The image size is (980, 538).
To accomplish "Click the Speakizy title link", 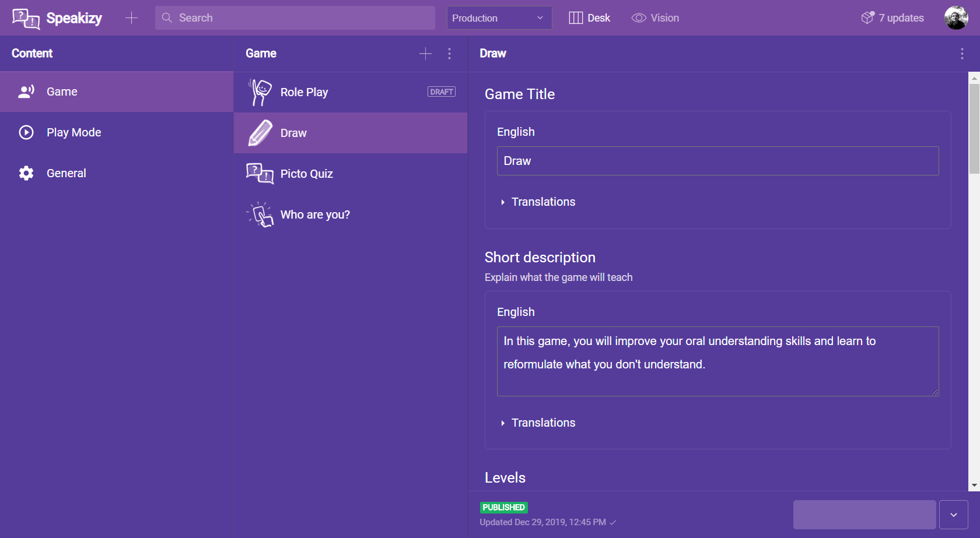I will (x=74, y=18).
